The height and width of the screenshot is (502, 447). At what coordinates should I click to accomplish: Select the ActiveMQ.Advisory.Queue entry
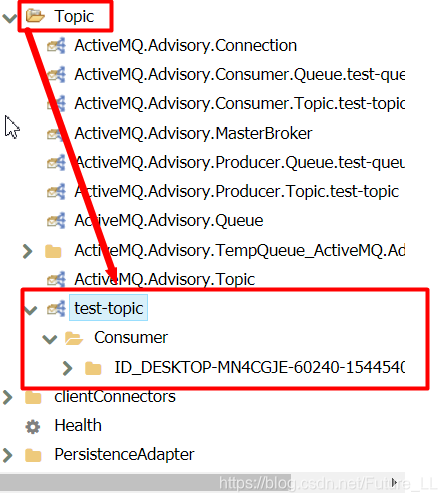(x=169, y=221)
